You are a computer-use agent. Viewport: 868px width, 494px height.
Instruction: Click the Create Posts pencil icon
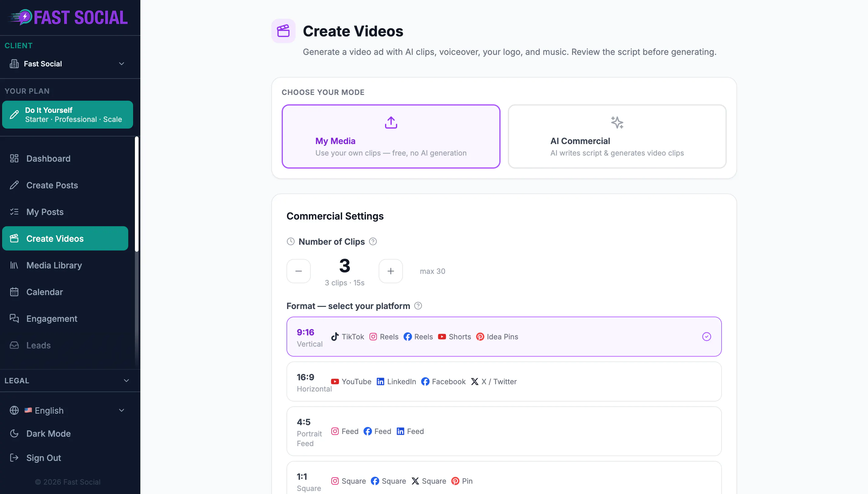[x=14, y=185]
